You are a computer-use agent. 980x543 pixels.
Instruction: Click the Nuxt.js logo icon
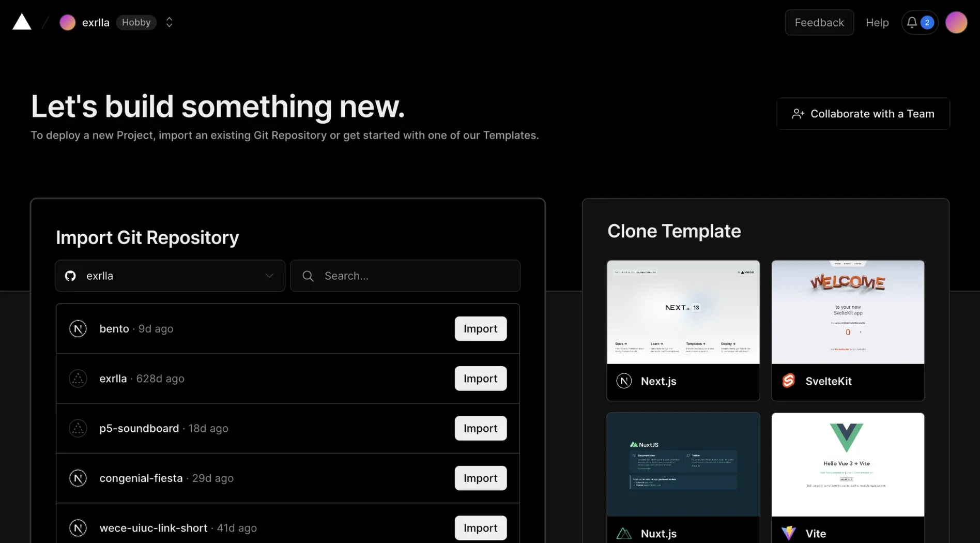(624, 533)
